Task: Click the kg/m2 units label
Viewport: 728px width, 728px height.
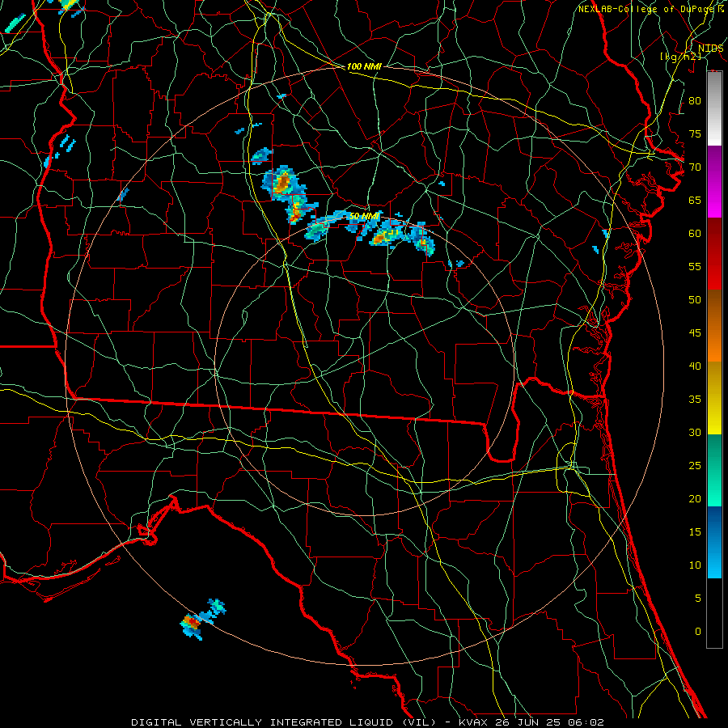Action: (x=680, y=57)
